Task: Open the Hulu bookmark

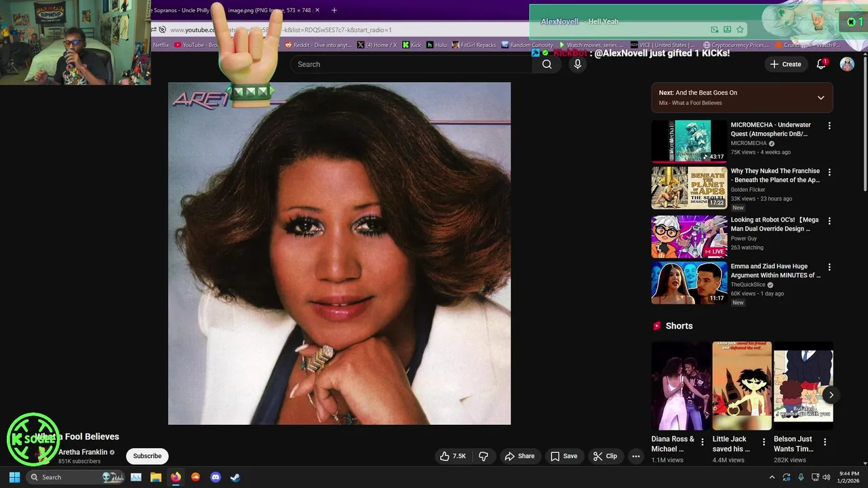Action: tap(436, 45)
